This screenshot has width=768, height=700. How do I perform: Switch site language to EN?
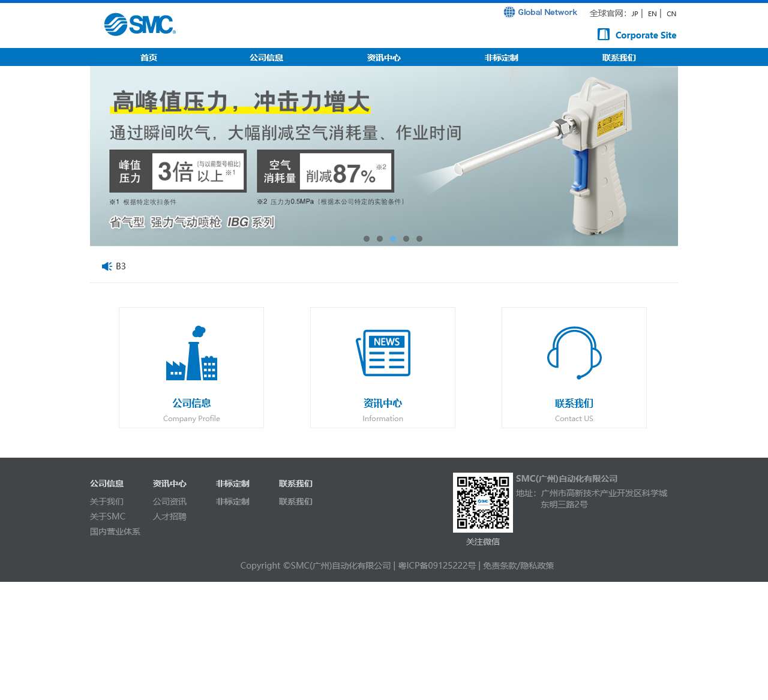[x=652, y=14]
